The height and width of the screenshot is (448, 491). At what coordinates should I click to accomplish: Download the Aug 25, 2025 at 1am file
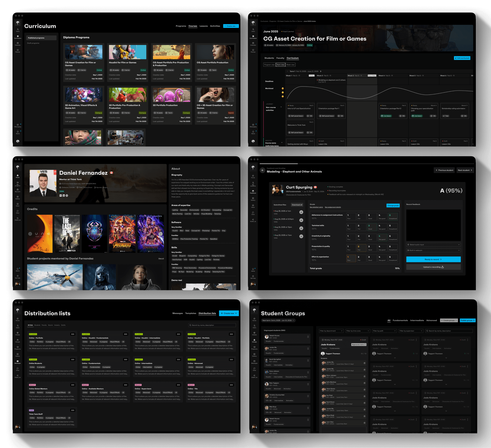tap(301, 212)
